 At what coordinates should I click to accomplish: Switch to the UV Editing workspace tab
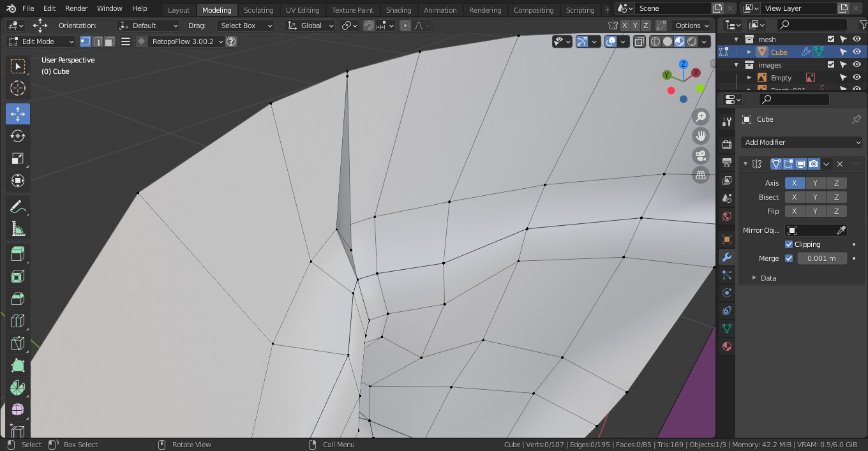pyautogui.click(x=303, y=10)
